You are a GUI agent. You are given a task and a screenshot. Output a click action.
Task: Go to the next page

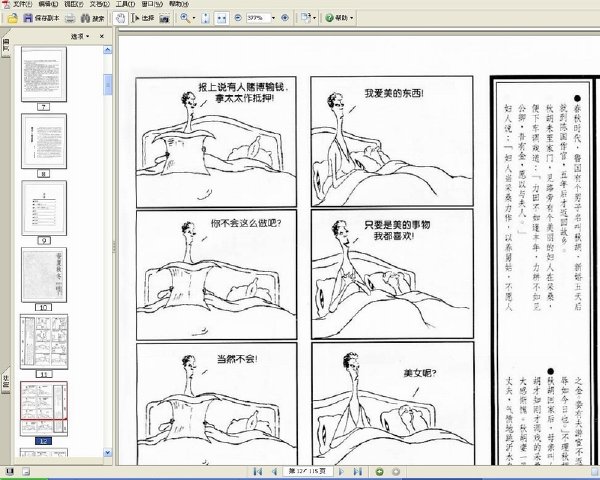coord(342,472)
